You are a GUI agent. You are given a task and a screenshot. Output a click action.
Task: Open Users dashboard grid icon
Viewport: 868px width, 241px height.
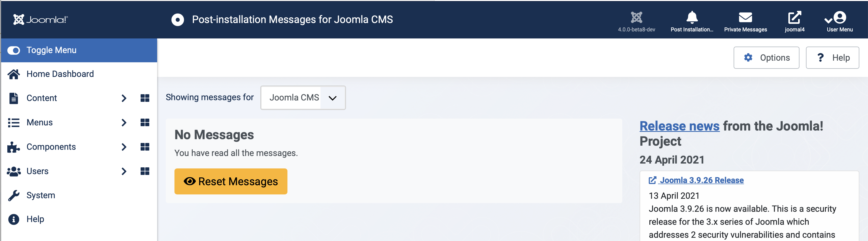(145, 171)
